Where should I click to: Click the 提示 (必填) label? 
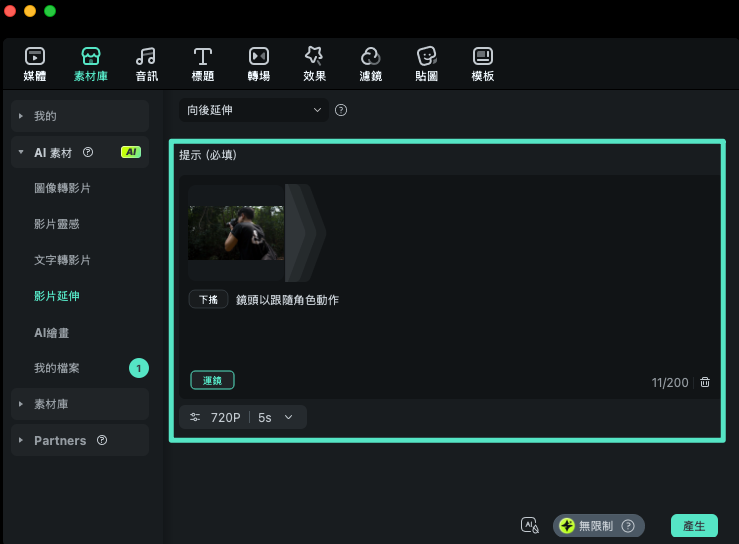click(208, 155)
